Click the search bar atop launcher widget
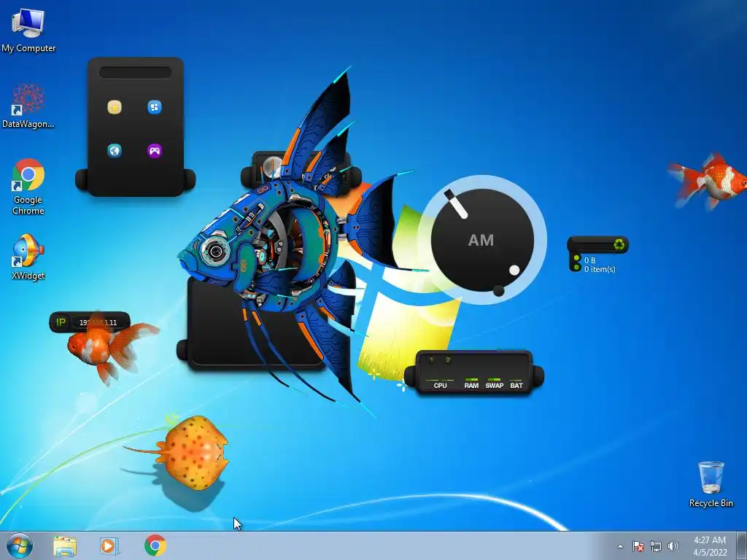Image resolution: width=747 pixels, height=560 pixels. coord(135,72)
